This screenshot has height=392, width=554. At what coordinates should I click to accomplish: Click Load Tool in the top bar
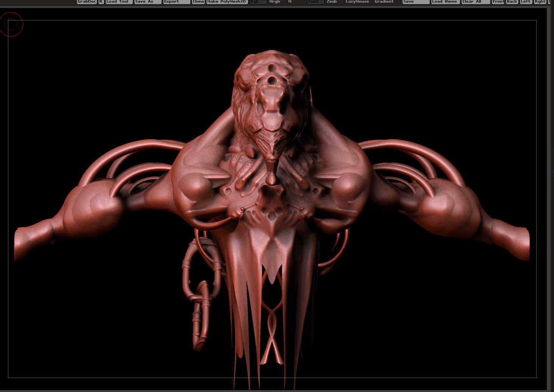click(x=119, y=2)
